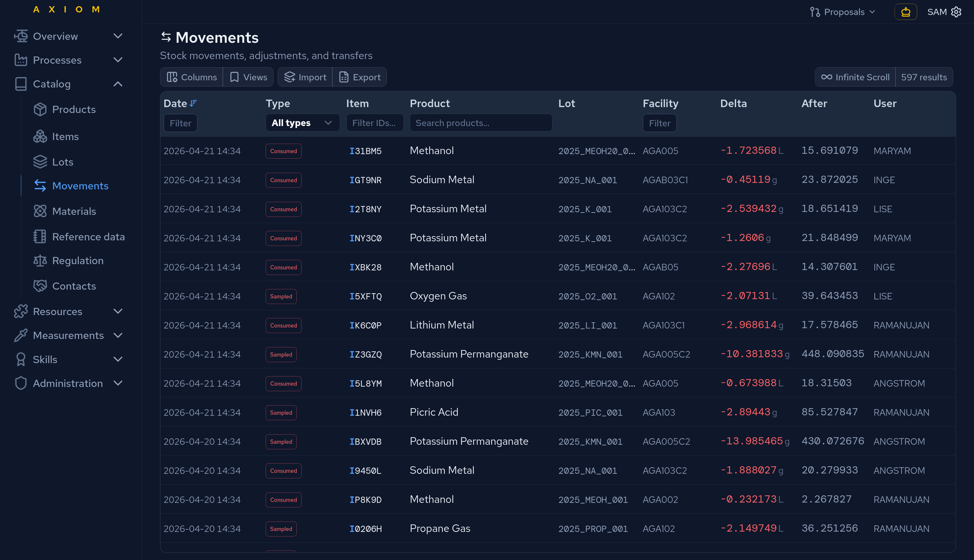Click the yellow crown badge icon in the header
This screenshot has width=974, height=560.
coord(905,12)
